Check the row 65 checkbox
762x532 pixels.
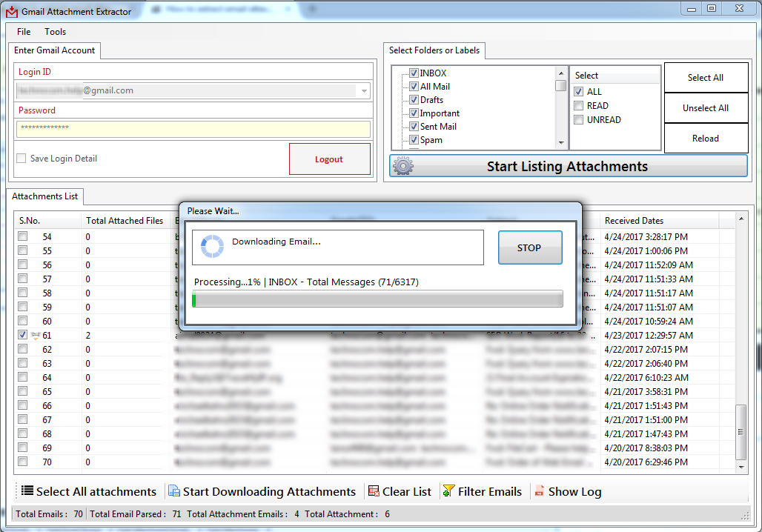23,391
